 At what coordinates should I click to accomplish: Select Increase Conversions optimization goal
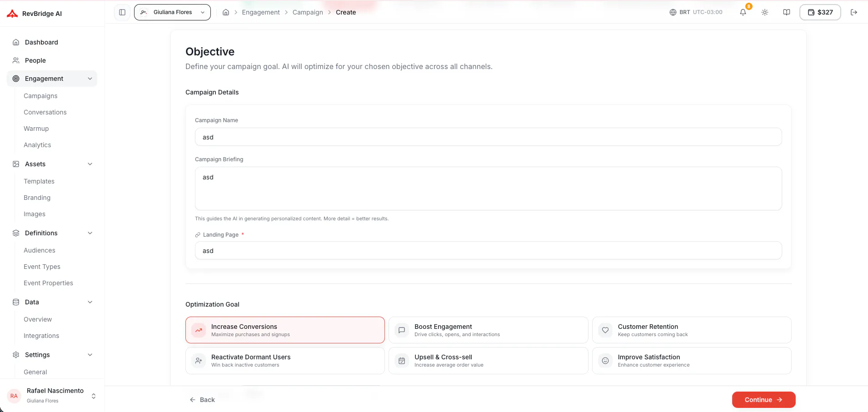coord(285,330)
